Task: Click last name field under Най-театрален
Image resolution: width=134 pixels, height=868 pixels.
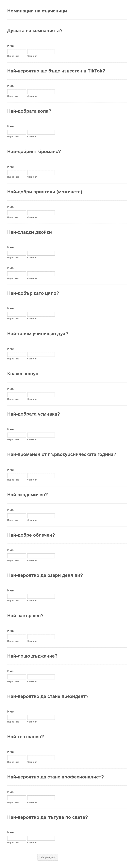Action: 41,757
